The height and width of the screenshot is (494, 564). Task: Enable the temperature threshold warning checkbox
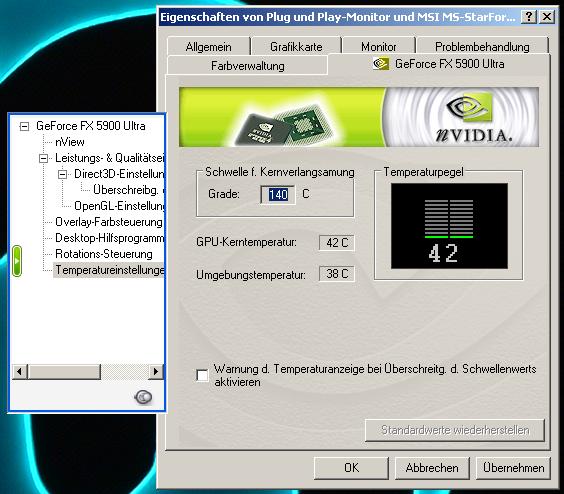coord(202,376)
